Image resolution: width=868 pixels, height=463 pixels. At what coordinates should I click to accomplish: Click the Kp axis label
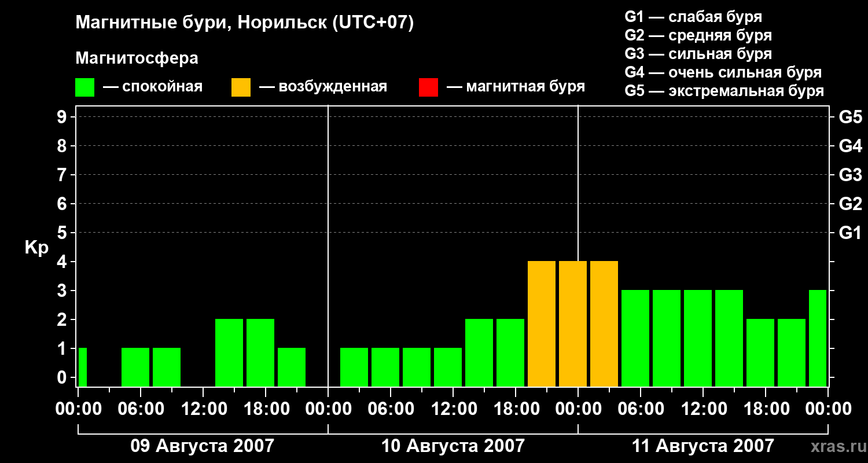pyautogui.click(x=36, y=248)
